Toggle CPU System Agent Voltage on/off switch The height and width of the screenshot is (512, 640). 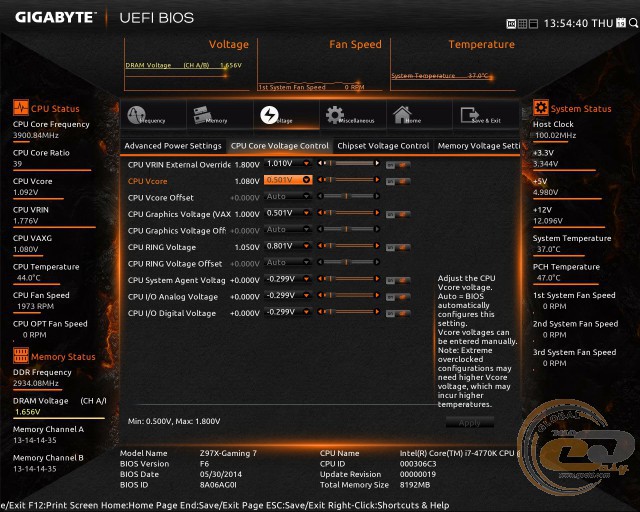coord(398,280)
